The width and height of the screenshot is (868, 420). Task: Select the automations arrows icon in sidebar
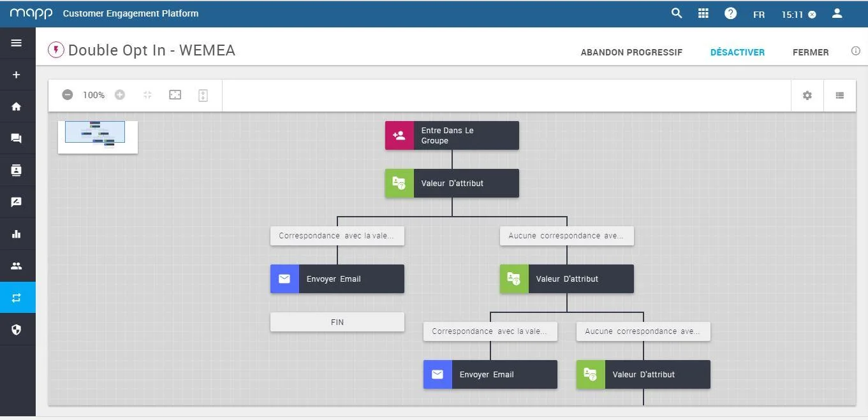click(17, 298)
